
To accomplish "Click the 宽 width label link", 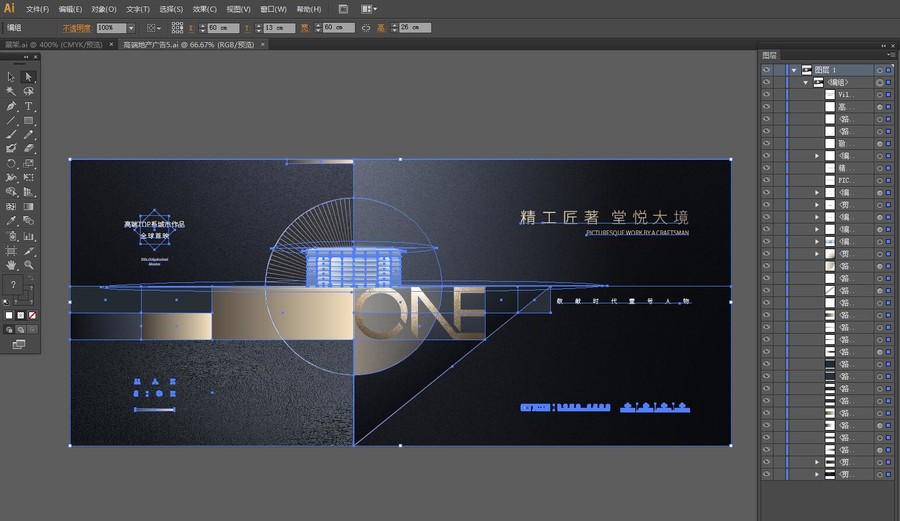I will [305, 28].
